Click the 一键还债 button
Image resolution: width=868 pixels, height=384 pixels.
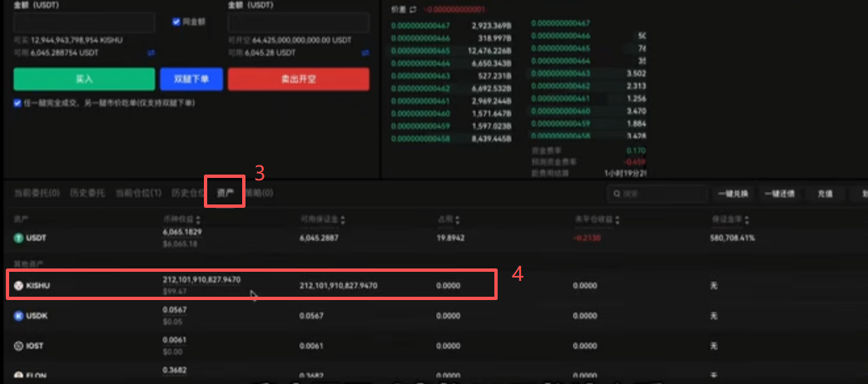pos(780,194)
